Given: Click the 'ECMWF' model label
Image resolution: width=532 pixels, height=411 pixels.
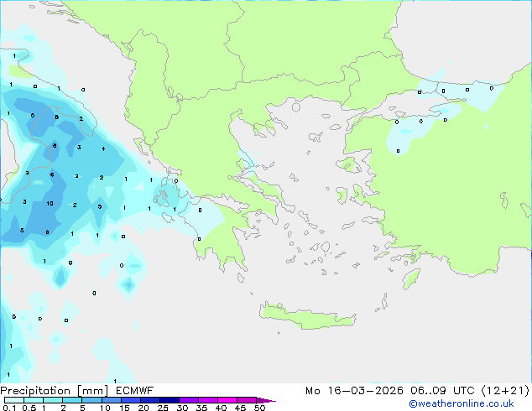Looking at the screenshot, I should 134,391.
